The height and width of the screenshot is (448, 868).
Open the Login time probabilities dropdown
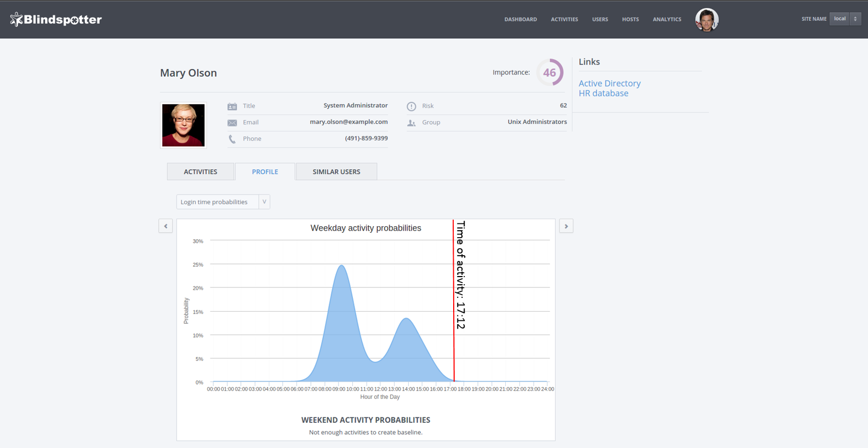pos(223,202)
